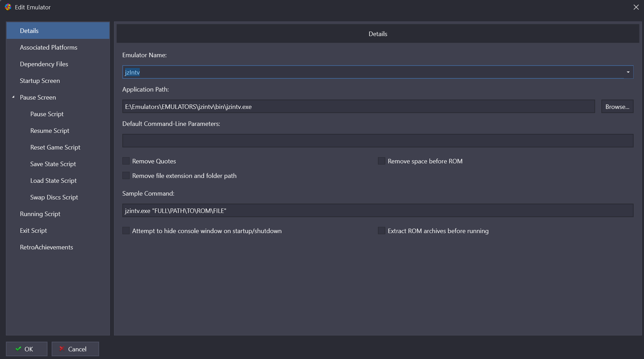This screenshot has height=359, width=644.
Task: Open the Emulator Name dropdown arrow
Action: tap(628, 72)
